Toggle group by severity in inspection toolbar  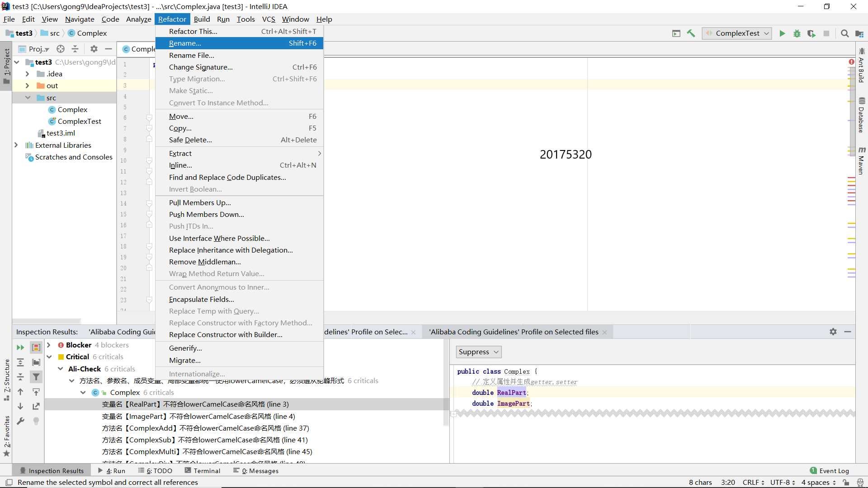[x=36, y=347]
